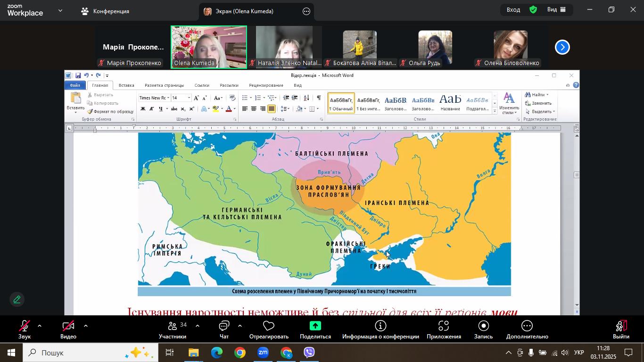644x362 pixels.
Task: Open the Reactions (Отреагировать) menu
Action: point(269,329)
